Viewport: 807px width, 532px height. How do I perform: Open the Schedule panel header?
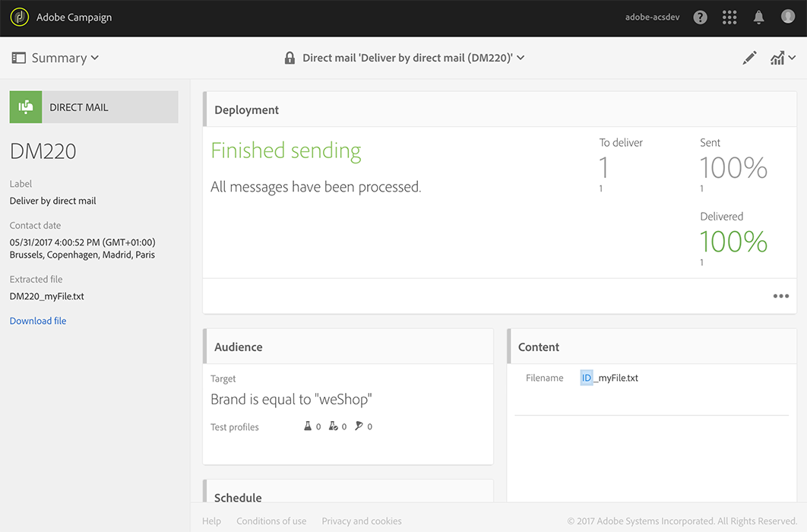tap(348, 492)
